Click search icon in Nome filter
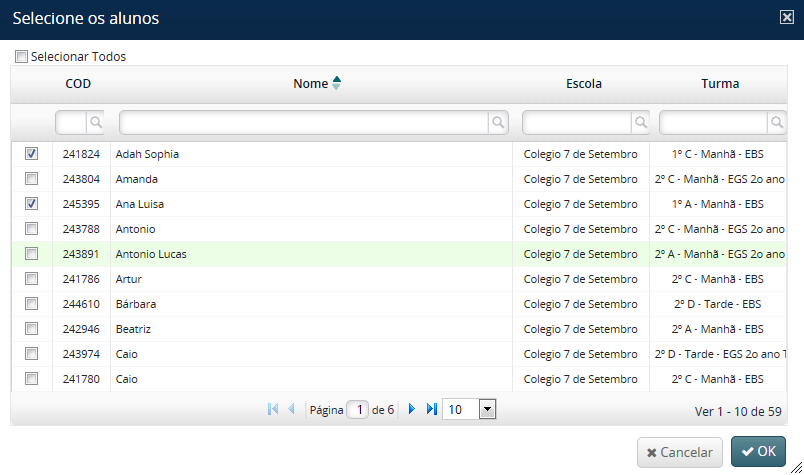The image size is (804, 475). pos(497,122)
